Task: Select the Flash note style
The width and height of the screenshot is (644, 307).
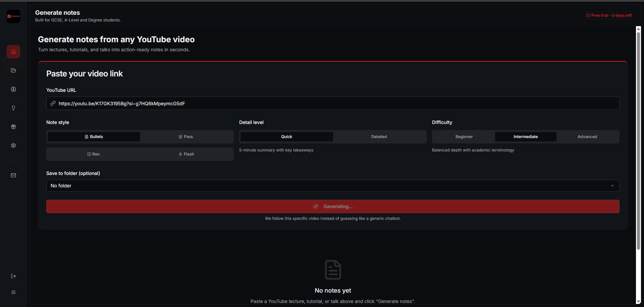Action: tap(186, 154)
